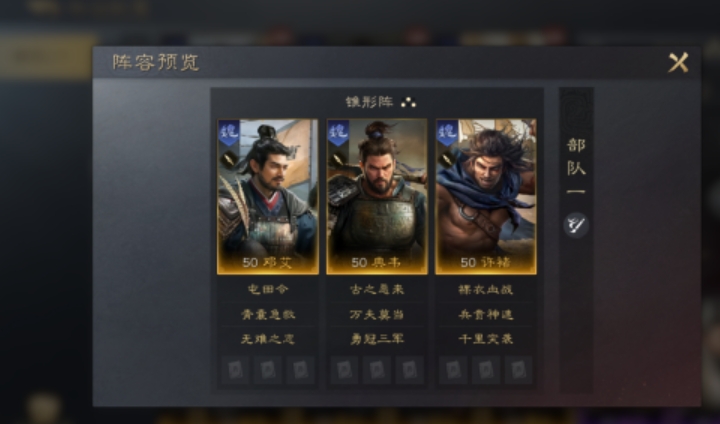Switch to the 部队一 tab
The height and width of the screenshot is (424, 720).
576,168
